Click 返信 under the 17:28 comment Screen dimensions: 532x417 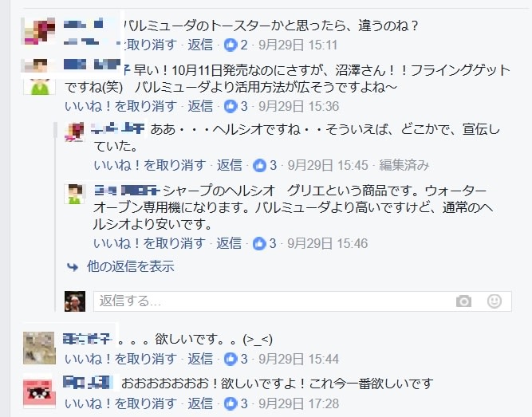(200, 403)
